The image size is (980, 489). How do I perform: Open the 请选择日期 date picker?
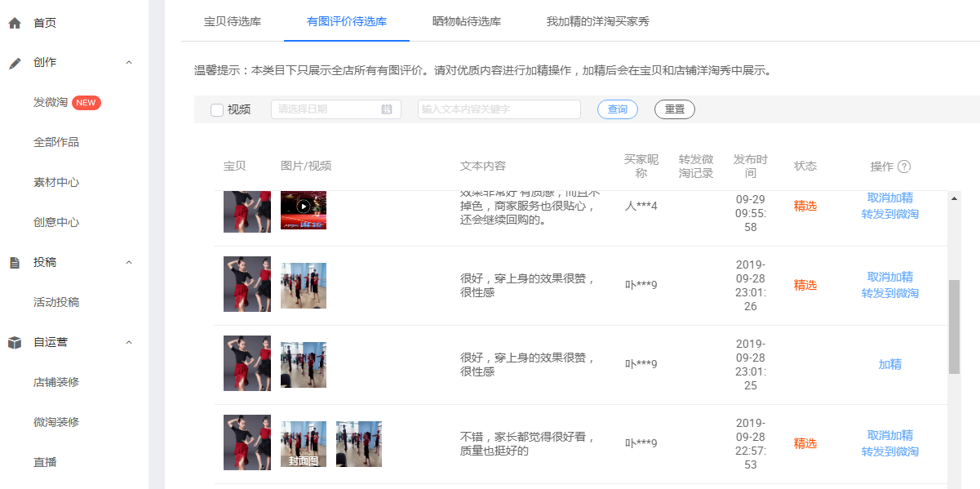click(x=336, y=109)
